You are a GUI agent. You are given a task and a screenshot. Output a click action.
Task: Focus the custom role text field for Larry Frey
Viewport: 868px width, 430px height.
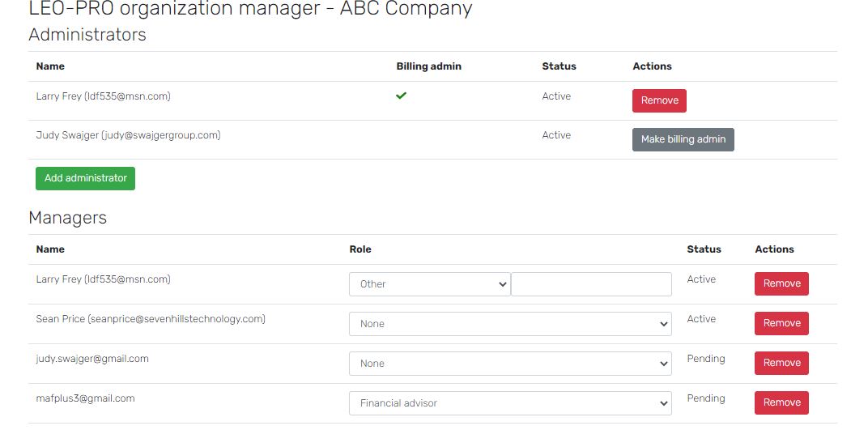(x=591, y=284)
